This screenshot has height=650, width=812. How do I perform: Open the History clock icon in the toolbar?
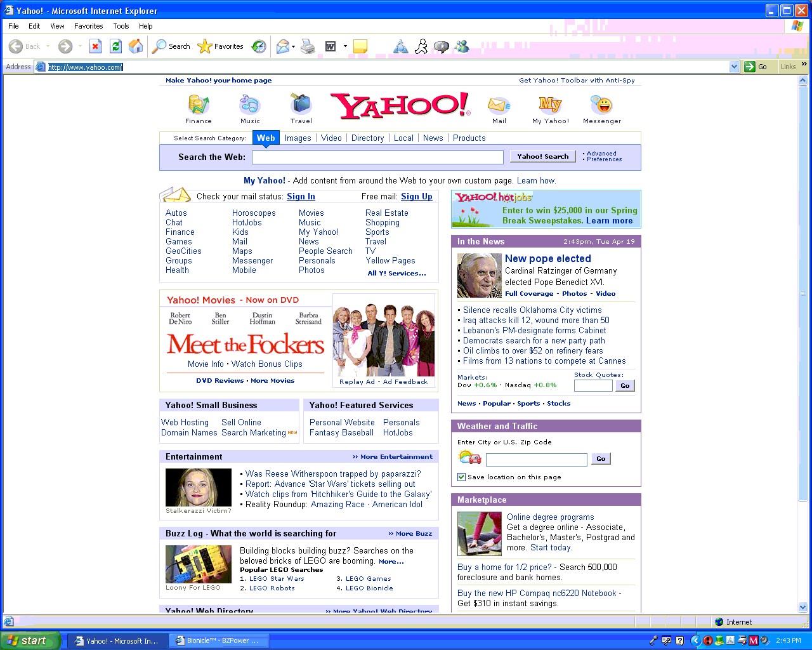click(x=259, y=46)
